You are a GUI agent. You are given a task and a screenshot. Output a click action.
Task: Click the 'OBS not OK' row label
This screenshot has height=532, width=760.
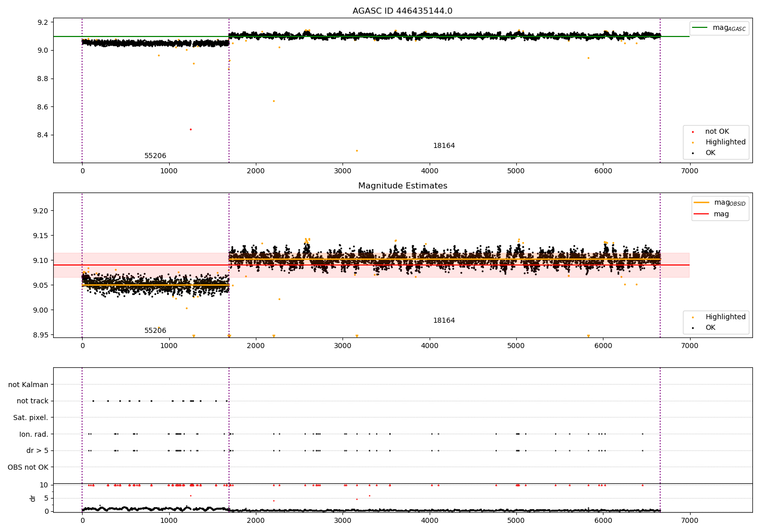coord(28,467)
